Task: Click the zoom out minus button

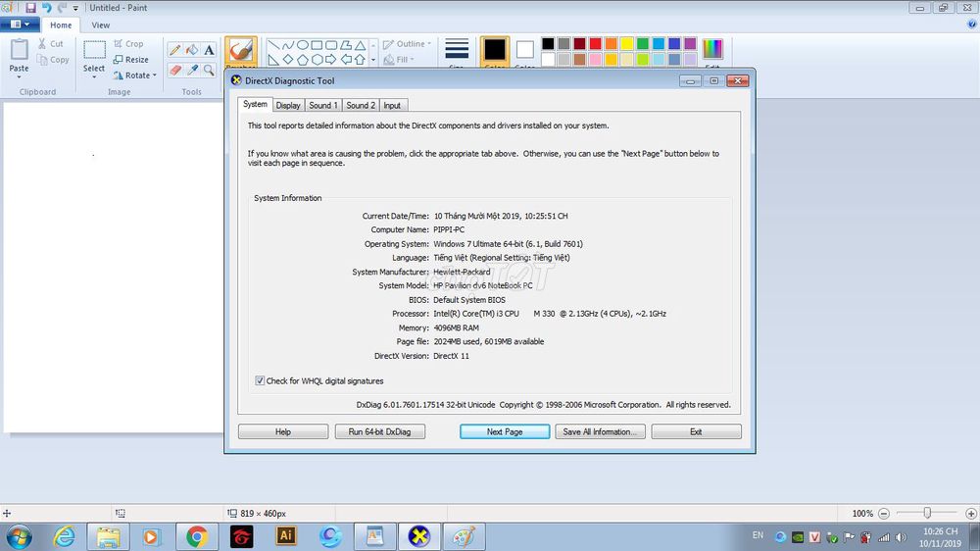Action: tap(884, 514)
